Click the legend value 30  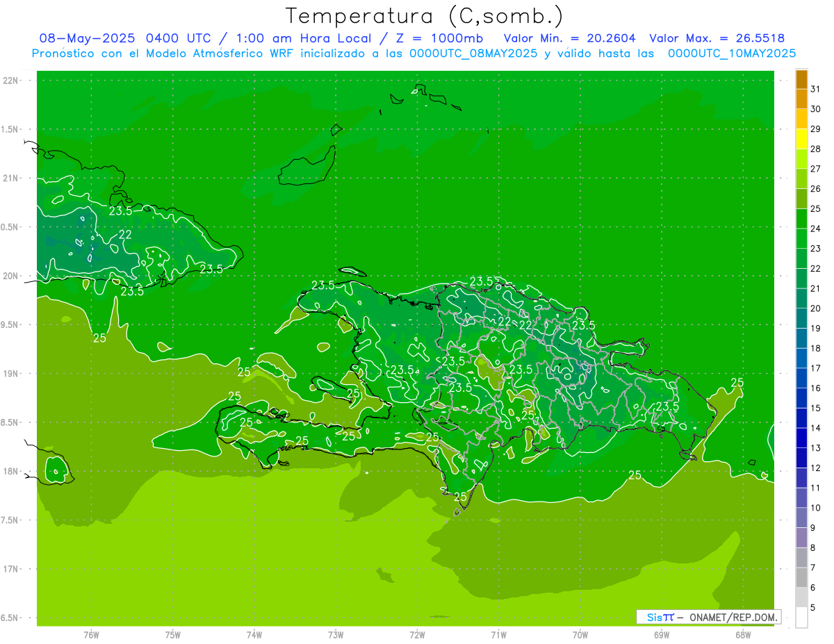815,108
